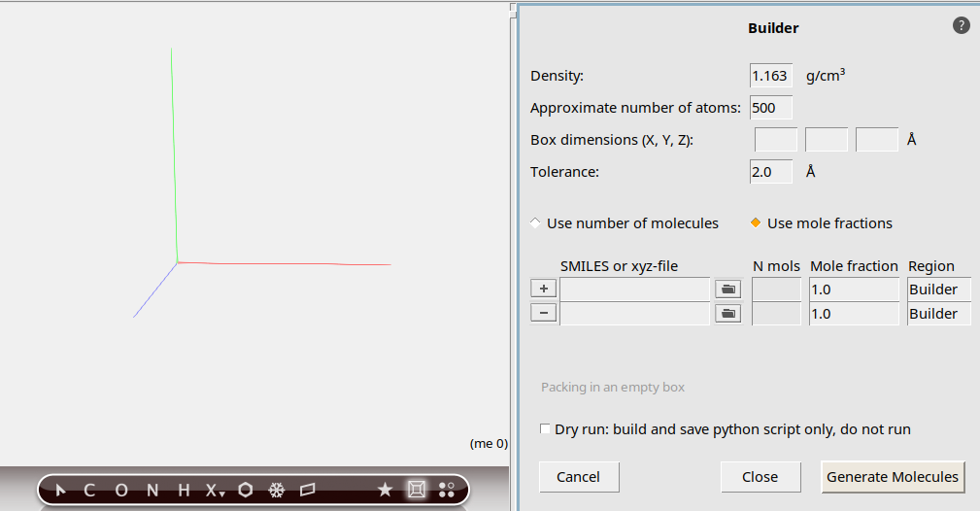Image resolution: width=980 pixels, height=511 pixels.
Task: Click the Density input field
Action: click(770, 76)
